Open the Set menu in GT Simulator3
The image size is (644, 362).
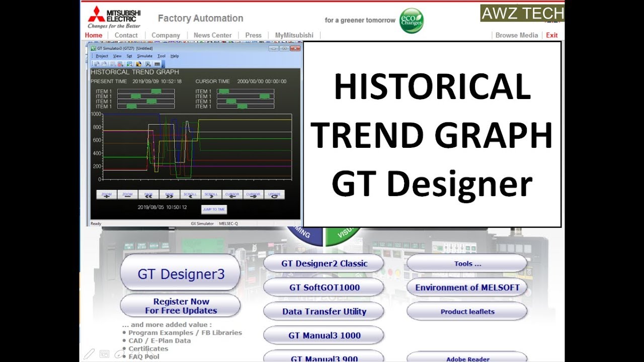pyautogui.click(x=129, y=56)
